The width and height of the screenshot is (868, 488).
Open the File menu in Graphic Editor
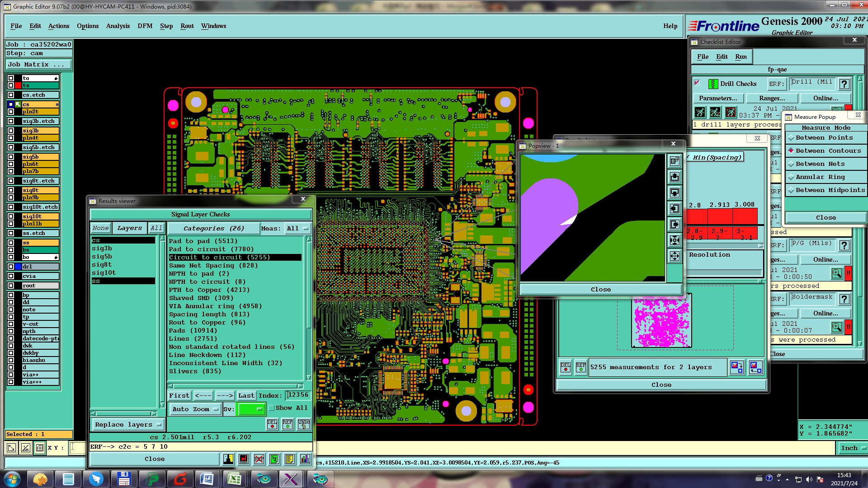coord(16,26)
